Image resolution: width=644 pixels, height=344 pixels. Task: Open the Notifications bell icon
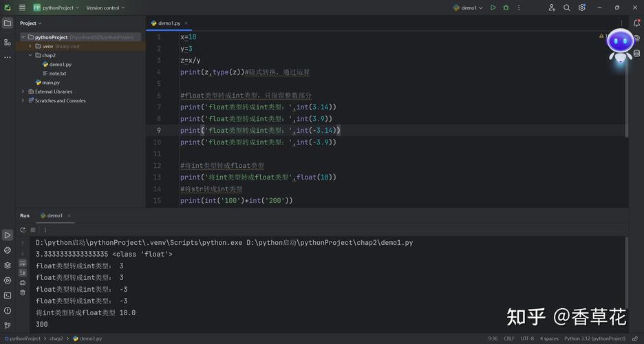click(636, 23)
